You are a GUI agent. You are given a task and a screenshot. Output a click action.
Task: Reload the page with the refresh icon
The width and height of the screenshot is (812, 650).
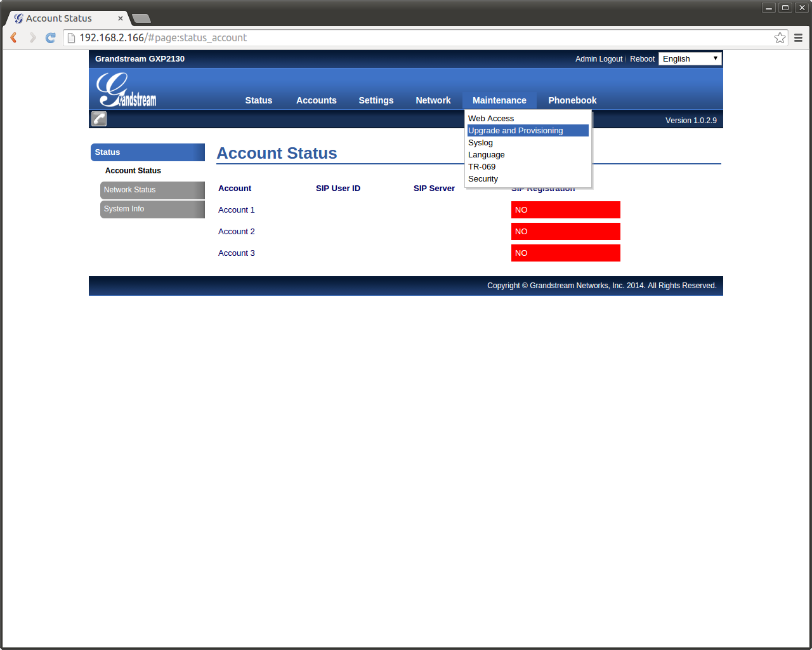(51, 37)
